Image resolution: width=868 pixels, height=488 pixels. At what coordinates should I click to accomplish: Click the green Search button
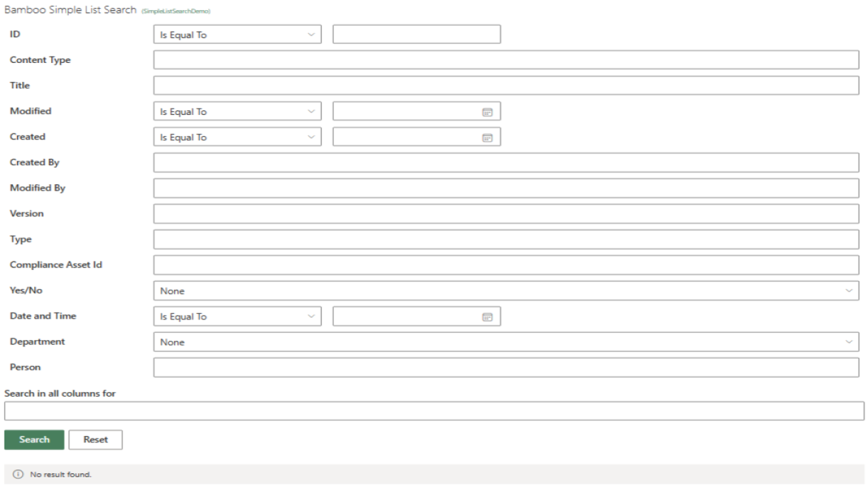pyautogui.click(x=34, y=440)
